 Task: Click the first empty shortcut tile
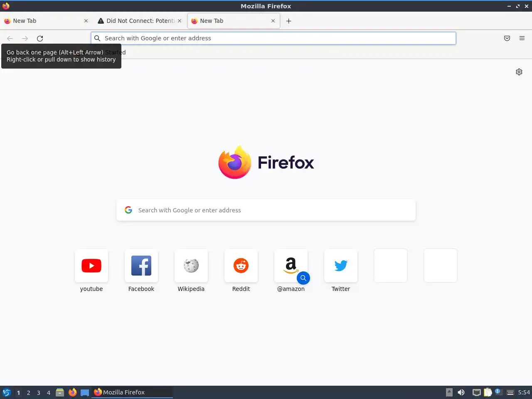[x=391, y=266]
